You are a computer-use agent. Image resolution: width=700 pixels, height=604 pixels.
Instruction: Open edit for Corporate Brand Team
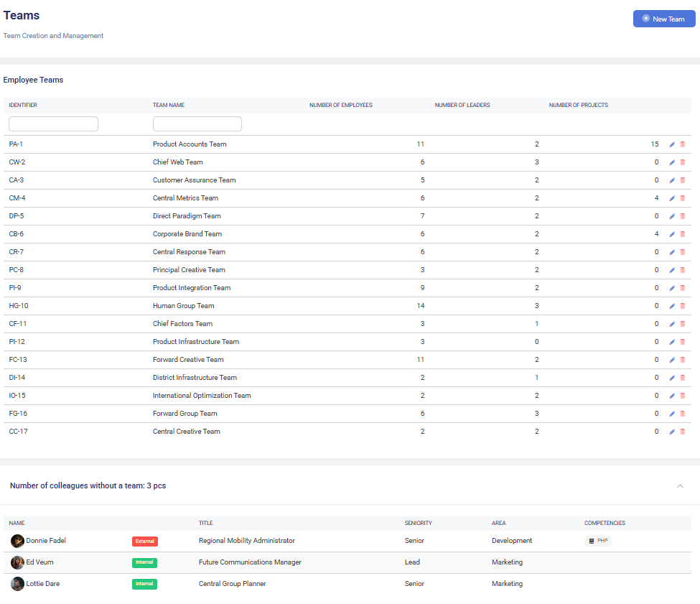point(672,234)
